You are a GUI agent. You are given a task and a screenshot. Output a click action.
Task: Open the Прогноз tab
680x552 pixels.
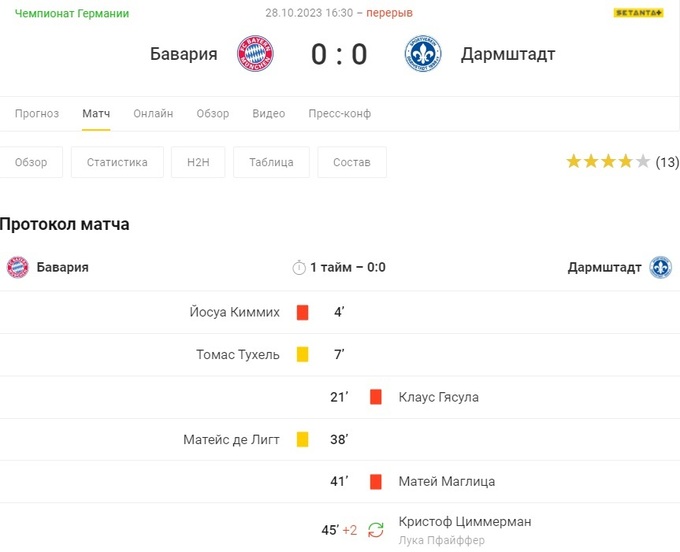coord(37,114)
